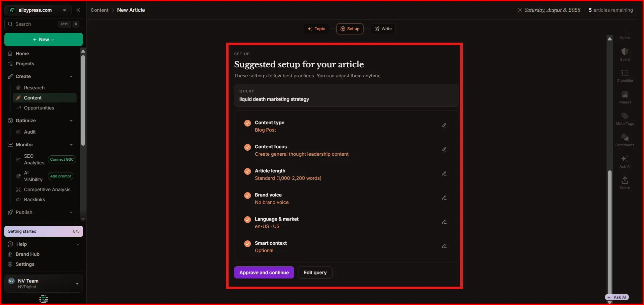Go to the Write step tab
This screenshot has width=644, height=305.
coord(383,29)
